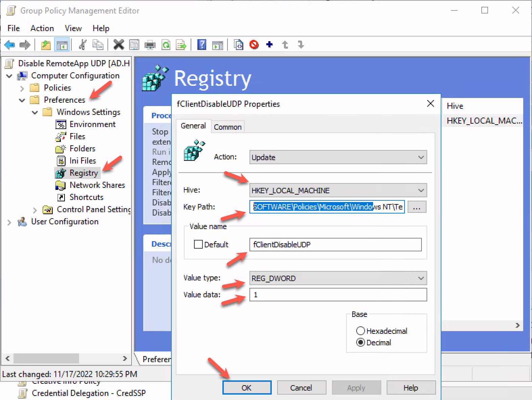Viewport: 532px width, 400px height.
Task: Open Properties via toolbar icon
Action: 134,45
